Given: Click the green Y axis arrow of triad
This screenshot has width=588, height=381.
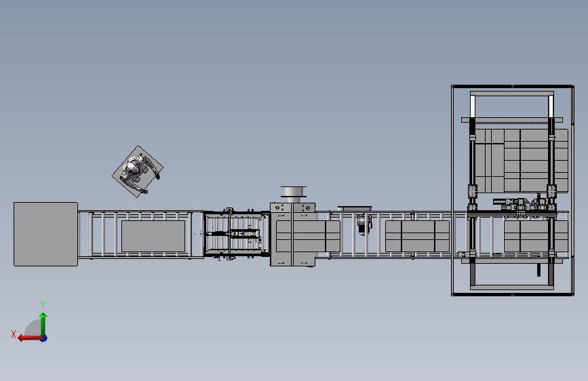Looking at the screenshot, I should [43, 325].
